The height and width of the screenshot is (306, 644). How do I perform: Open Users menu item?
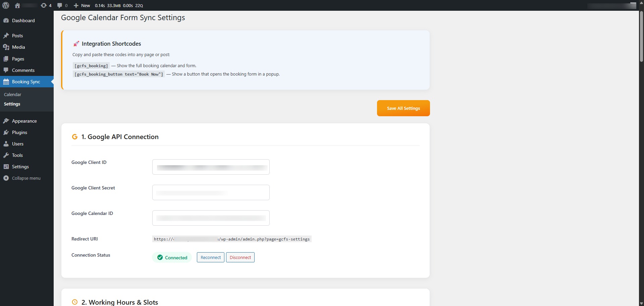(x=27, y=144)
